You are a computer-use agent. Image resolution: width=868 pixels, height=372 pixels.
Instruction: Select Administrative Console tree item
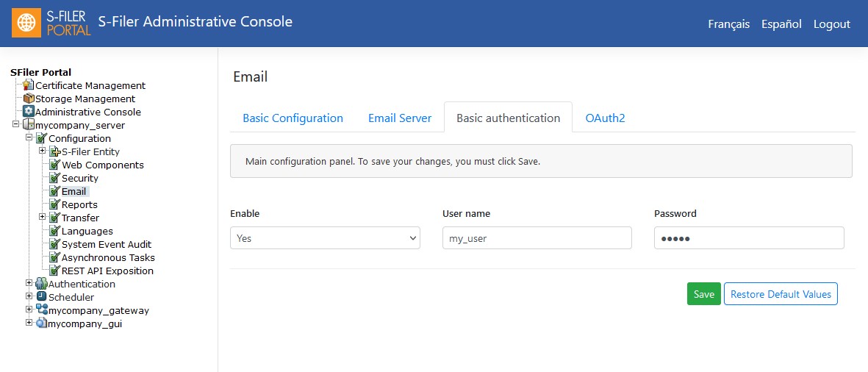coord(88,112)
